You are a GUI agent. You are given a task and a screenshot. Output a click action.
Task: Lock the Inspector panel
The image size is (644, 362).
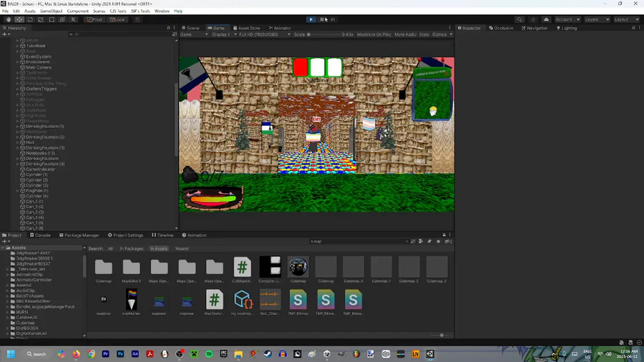click(x=633, y=28)
